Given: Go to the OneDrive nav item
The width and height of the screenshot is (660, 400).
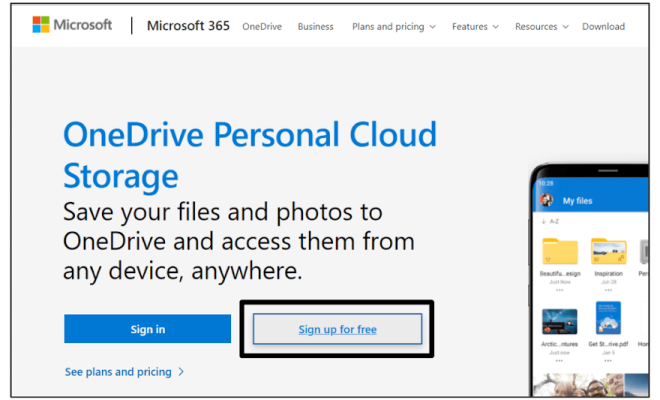Looking at the screenshot, I should coord(262,27).
